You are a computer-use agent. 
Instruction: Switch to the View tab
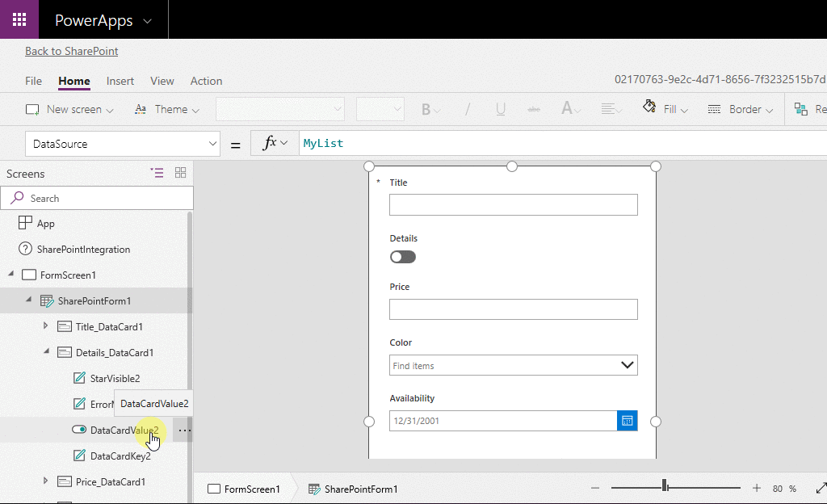(162, 82)
